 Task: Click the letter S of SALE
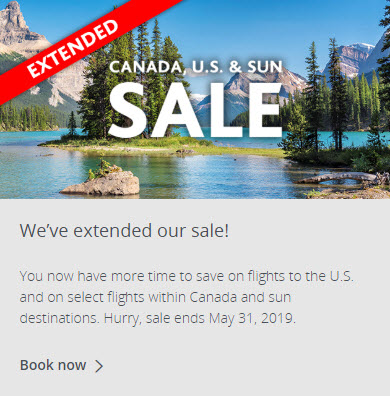coord(128,110)
